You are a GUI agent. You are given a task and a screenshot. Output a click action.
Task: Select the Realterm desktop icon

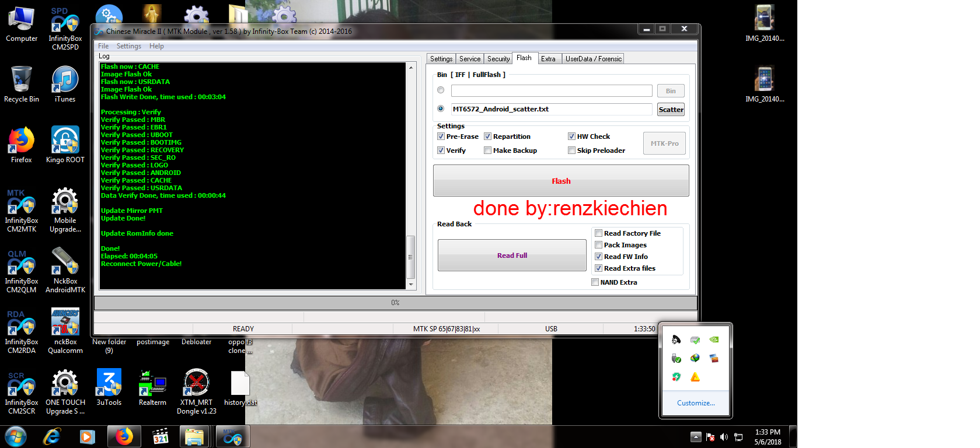[152, 388]
